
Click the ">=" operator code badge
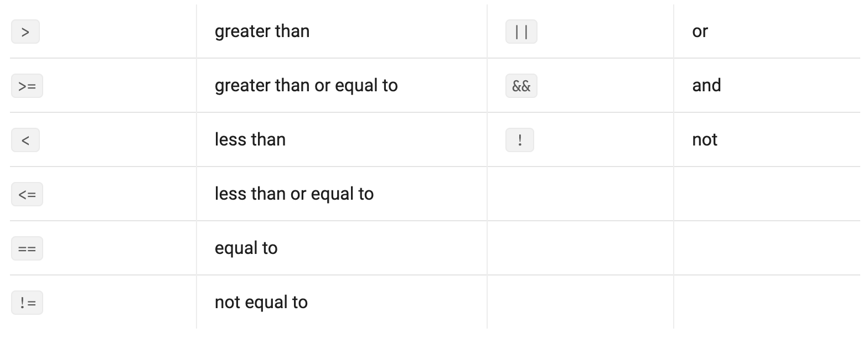point(27,86)
